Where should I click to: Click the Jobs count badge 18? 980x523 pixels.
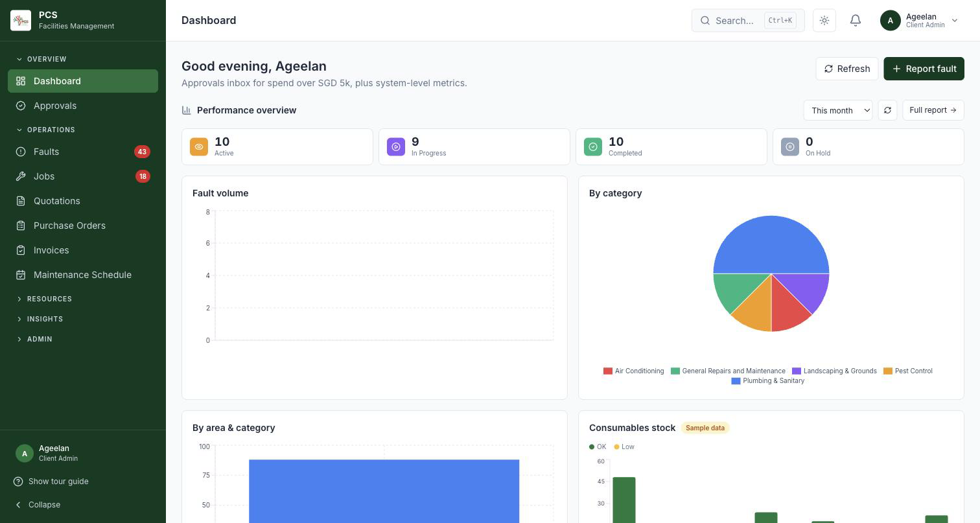tap(143, 176)
